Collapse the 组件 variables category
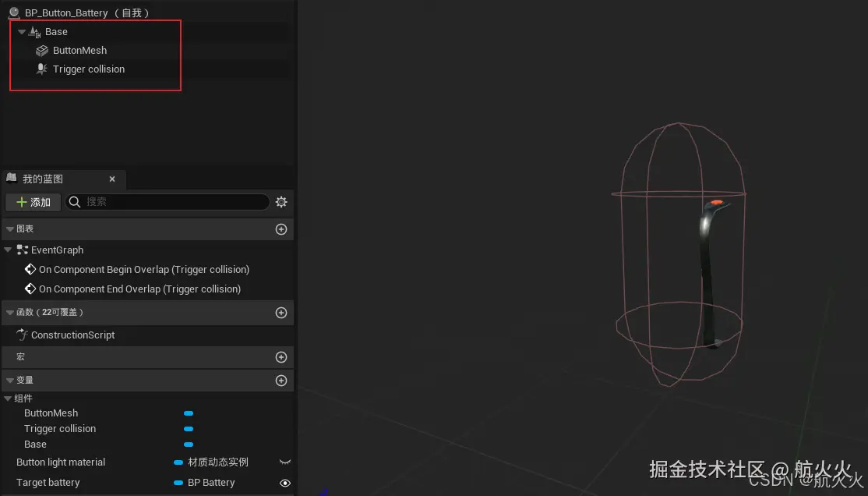The height and width of the screenshot is (496, 868). (7, 398)
